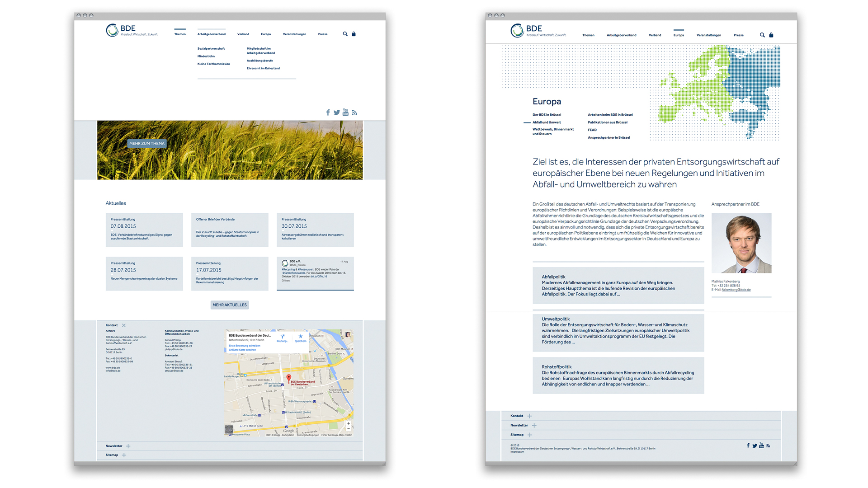Select Sozialpartnerschaft submenu item
The height and width of the screenshot is (488, 868).
211,48
